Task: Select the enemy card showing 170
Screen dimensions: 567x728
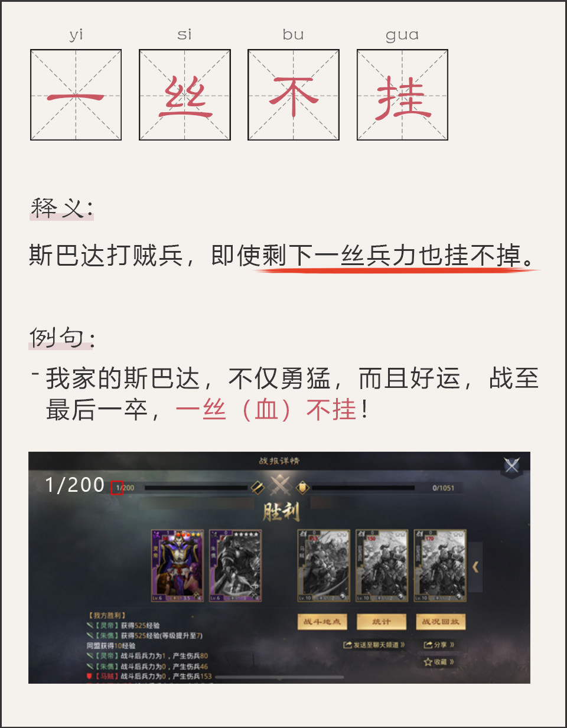Action: [x=440, y=566]
